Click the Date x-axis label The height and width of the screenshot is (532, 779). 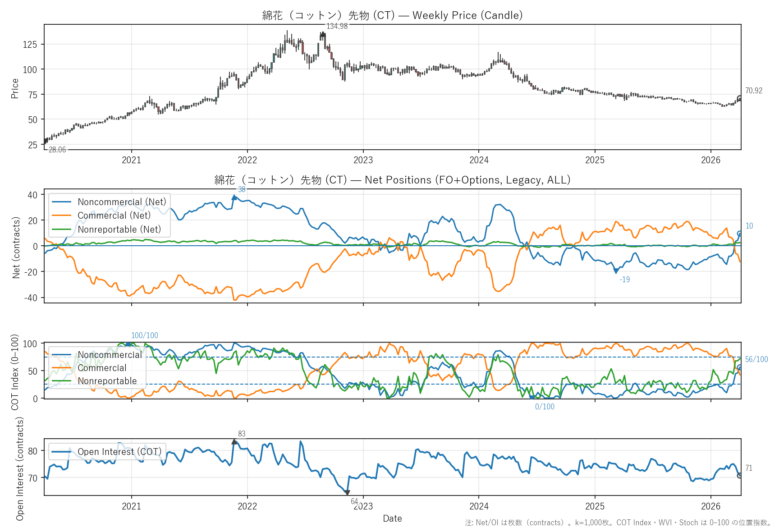[392, 518]
